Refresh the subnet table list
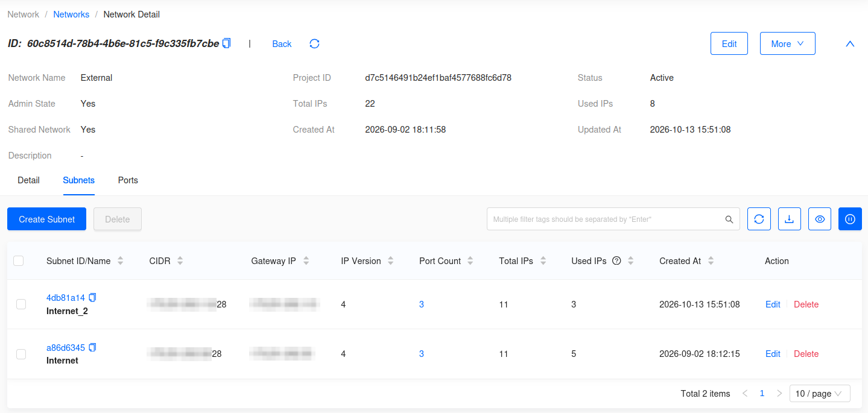The height and width of the screenshot is (413, 868). click(x=759, y=219)
